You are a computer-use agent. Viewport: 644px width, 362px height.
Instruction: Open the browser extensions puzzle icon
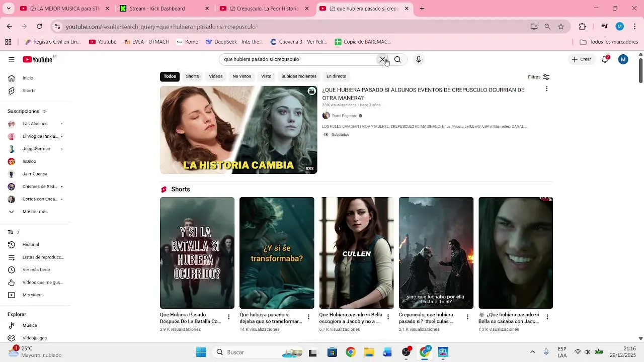tap(583, 27)
